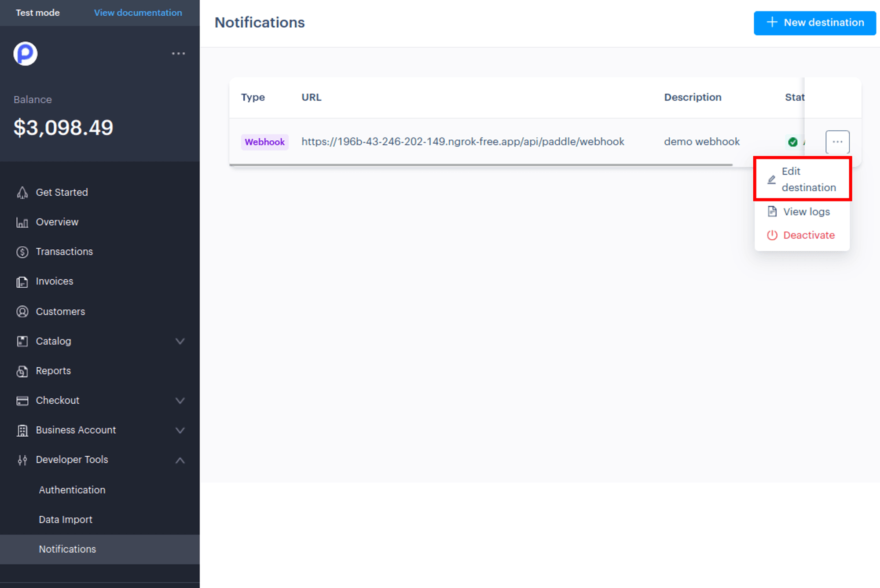The height and width of the screenshot is (588, 880).
Task: Expand the Business Account section
Action: click(180, 431)
